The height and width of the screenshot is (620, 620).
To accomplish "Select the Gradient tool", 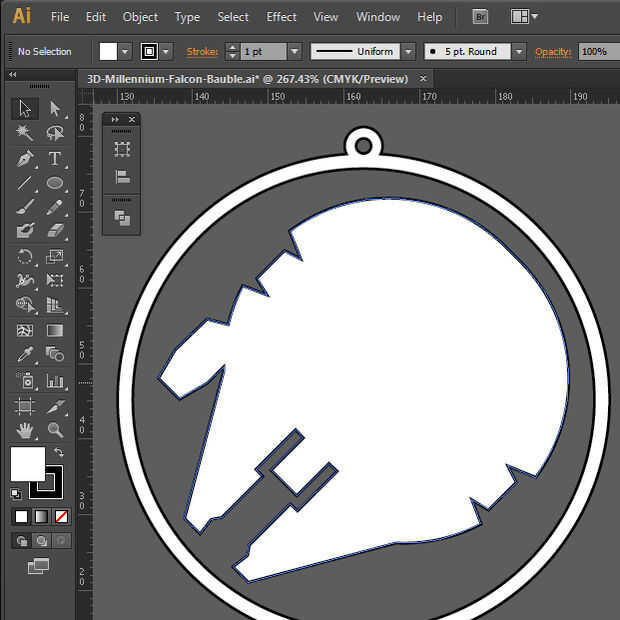I will (55, 330).
